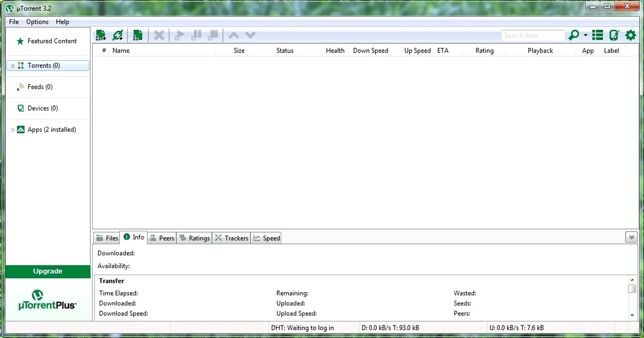Toggle the detailed info pane collapse button

click(x=631, y=237)
